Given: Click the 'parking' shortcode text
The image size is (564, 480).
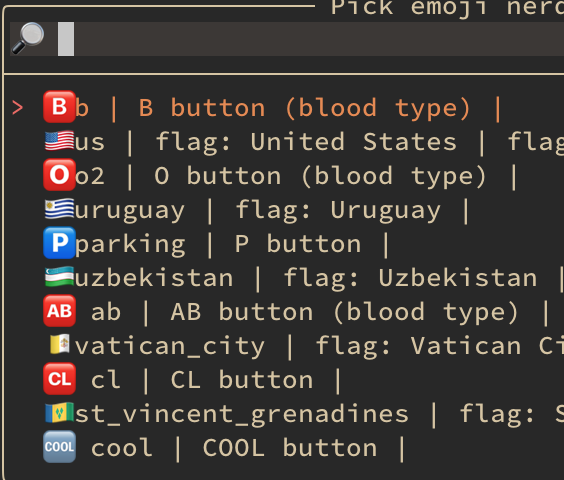Looking at the screenshot, I should pyautogui.click(x=130, y=245).
